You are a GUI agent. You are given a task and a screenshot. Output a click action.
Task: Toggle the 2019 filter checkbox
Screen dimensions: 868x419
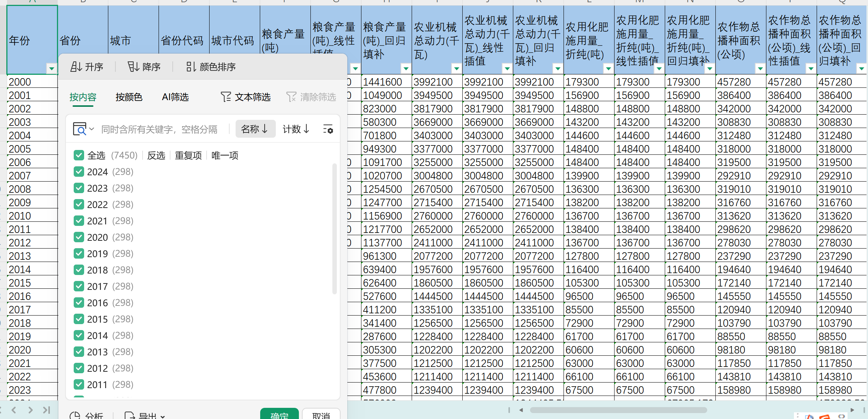[79, 253]
